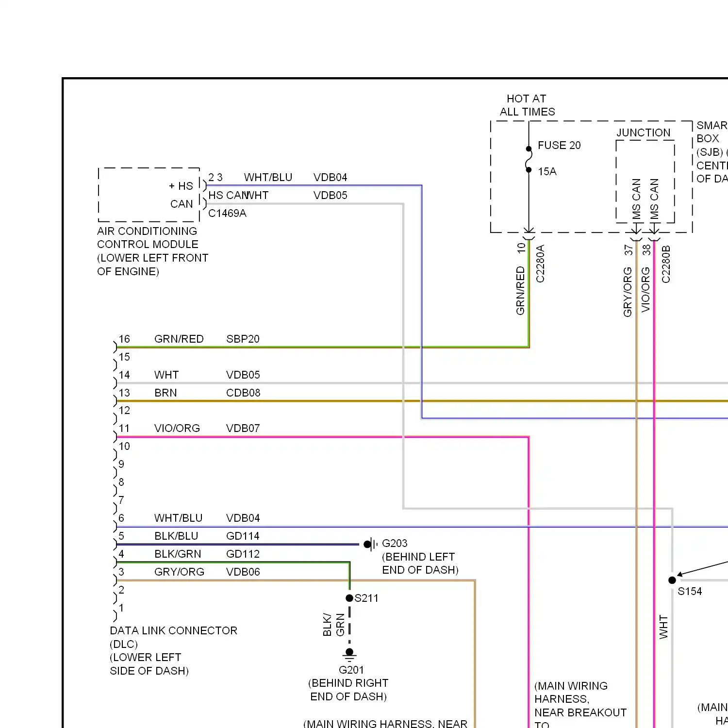Select the 'S211' splice label

[x=366, y=598]
